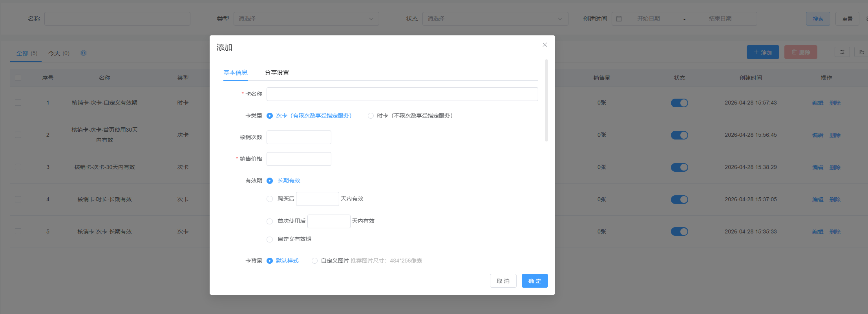Screen dimensions: 868x314
Task: Click 编辑 for row created 15:35:33
Action: pyautogui.click(x=818, y=232)
